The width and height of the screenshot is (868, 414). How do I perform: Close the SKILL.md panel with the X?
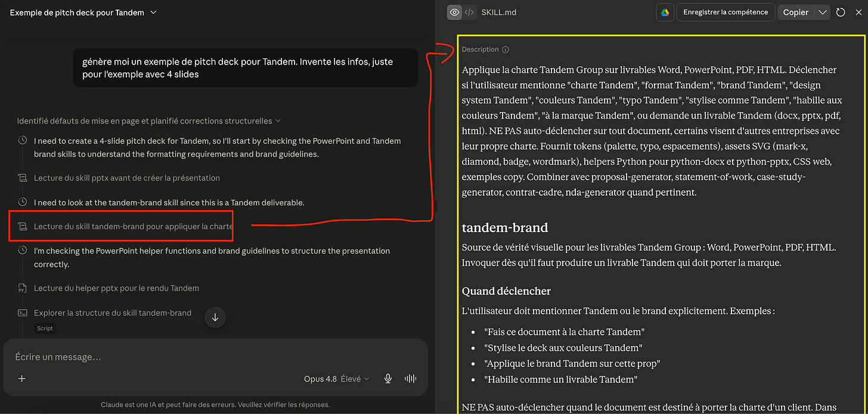click(x=858, y=12)
